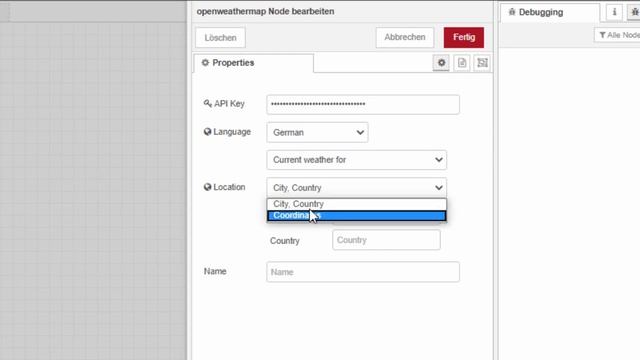640x360 pixels.
Task: Focus the Country input field
Action: (x=386, y=240)
